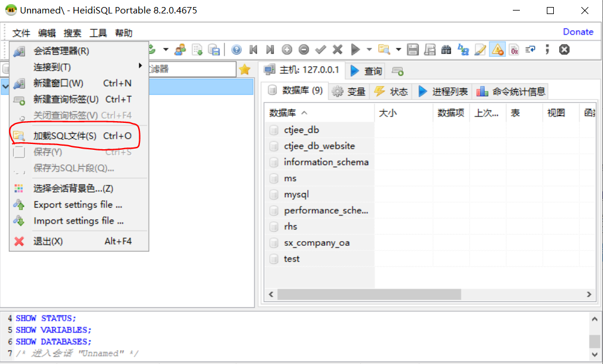Click the SQL log scroll-up arrow
The image size is (603, 364).
[x=595, y=319]
